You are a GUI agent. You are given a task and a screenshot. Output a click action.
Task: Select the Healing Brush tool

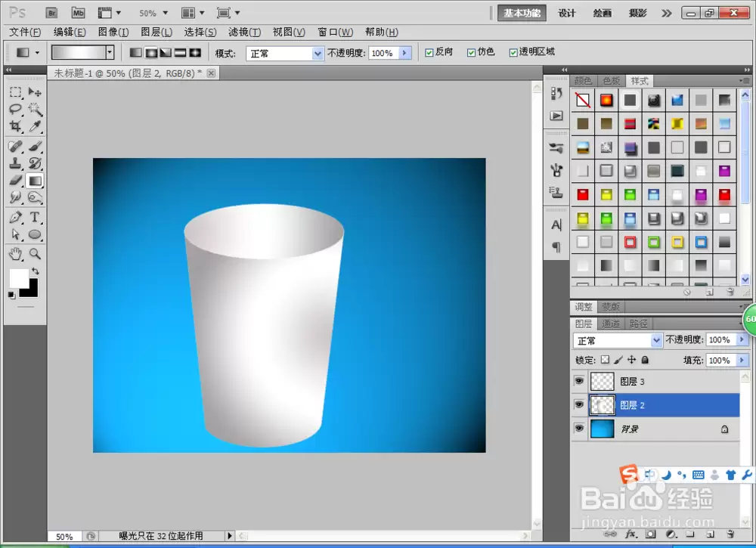(15, 146)
